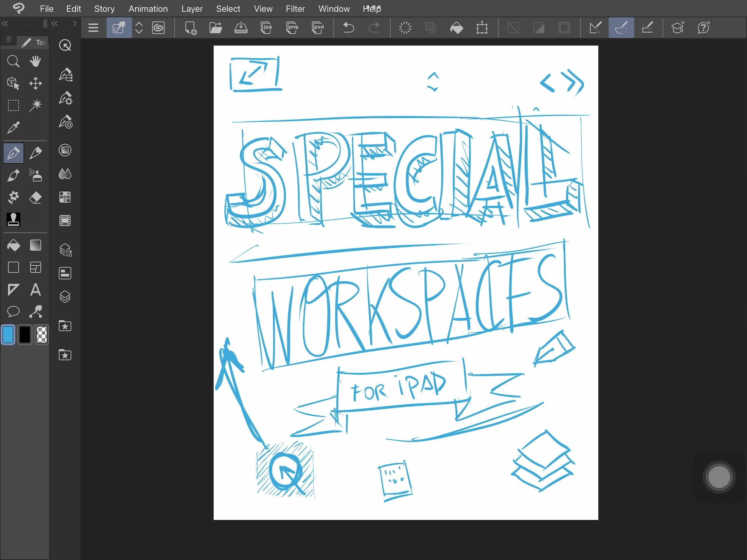Select the Zoom tool in the tool palette
The height and width of the screenshot is (560, 747).
click(x=14, y=61)
